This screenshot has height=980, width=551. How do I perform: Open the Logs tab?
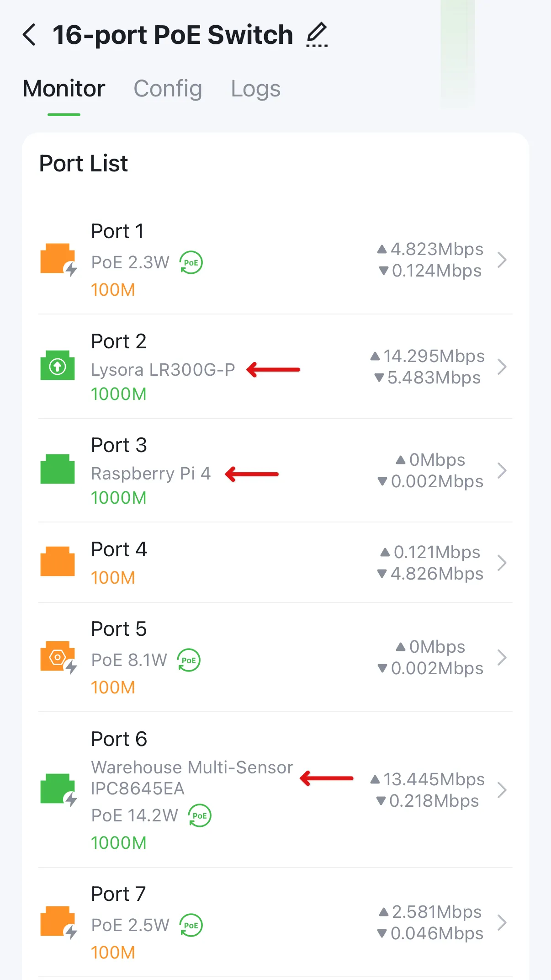click(x=255, y=89)
